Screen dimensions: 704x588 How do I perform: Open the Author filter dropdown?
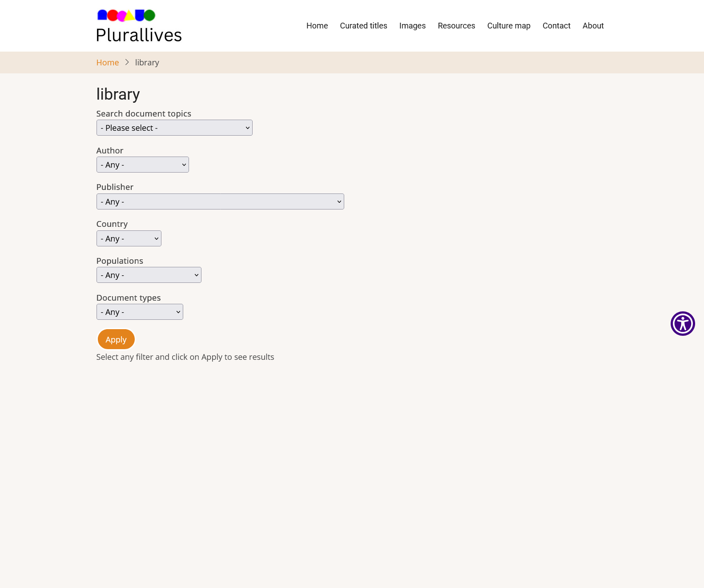pyautogui.click(x=142, y=165)
